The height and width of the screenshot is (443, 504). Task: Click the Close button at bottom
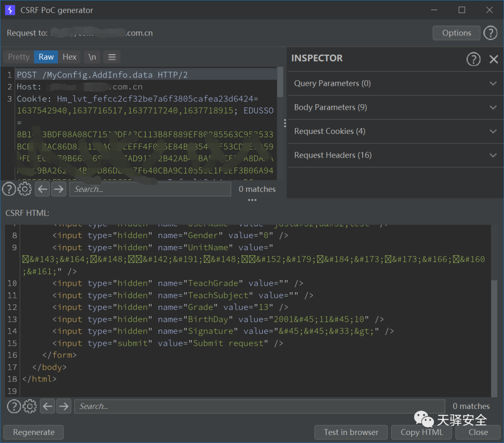point(478,432)
